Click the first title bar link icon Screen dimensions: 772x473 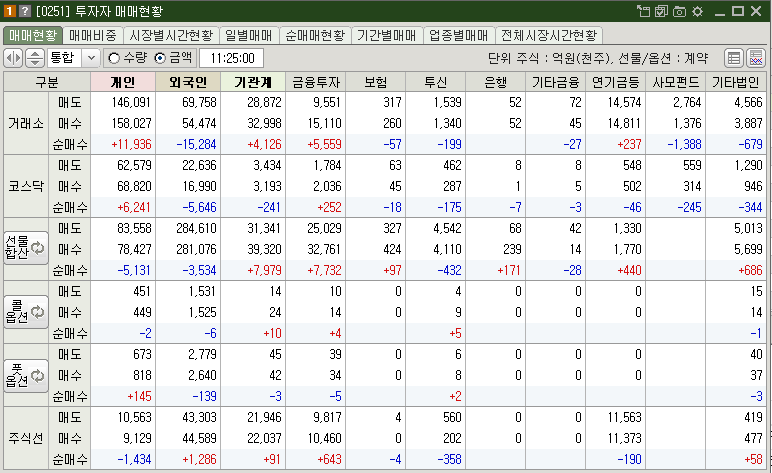643,11
